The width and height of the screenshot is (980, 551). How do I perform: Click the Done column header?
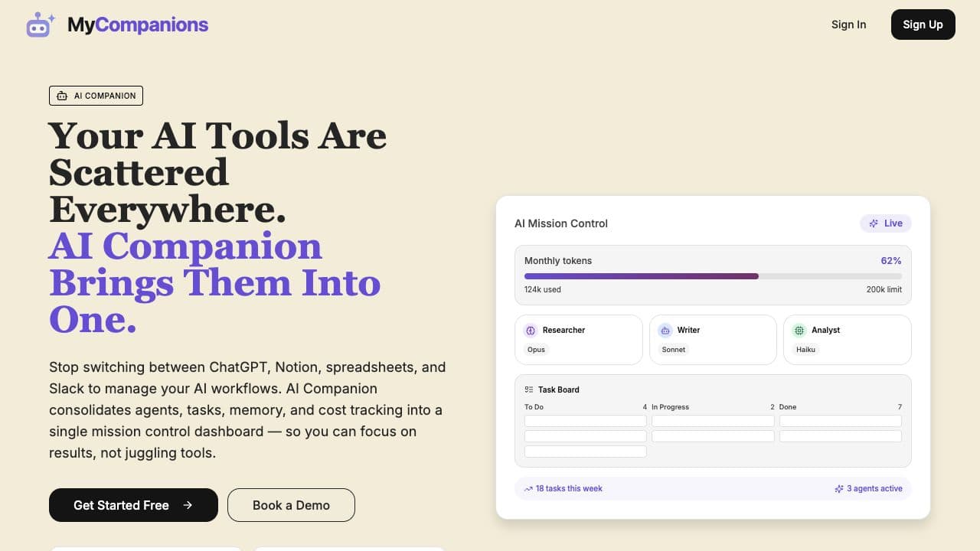pos(788,407)
